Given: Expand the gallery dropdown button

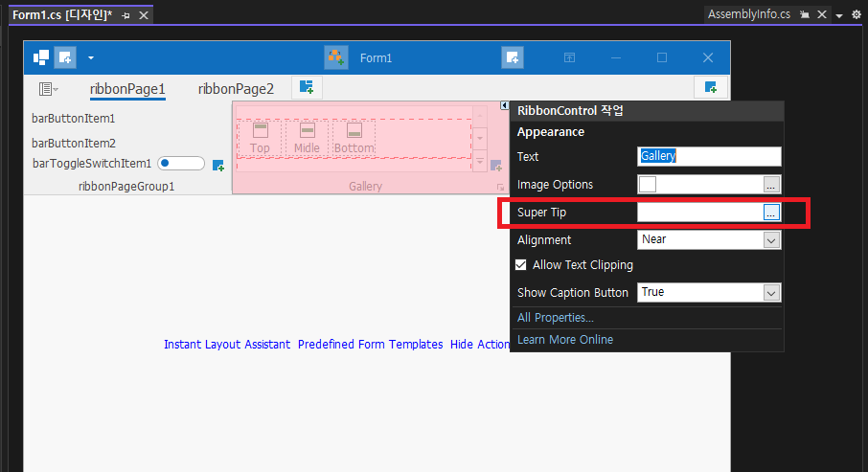Looking at the screenshot, I should [x=480, y=161].
